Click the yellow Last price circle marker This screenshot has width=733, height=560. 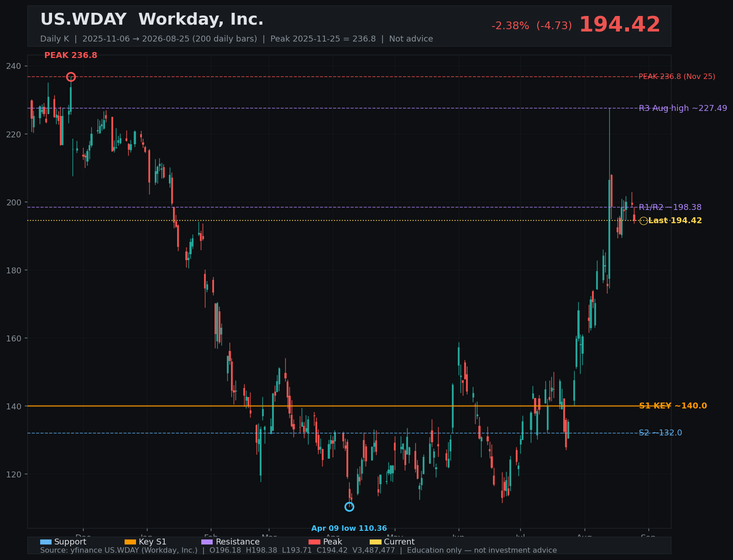point(644,221)
